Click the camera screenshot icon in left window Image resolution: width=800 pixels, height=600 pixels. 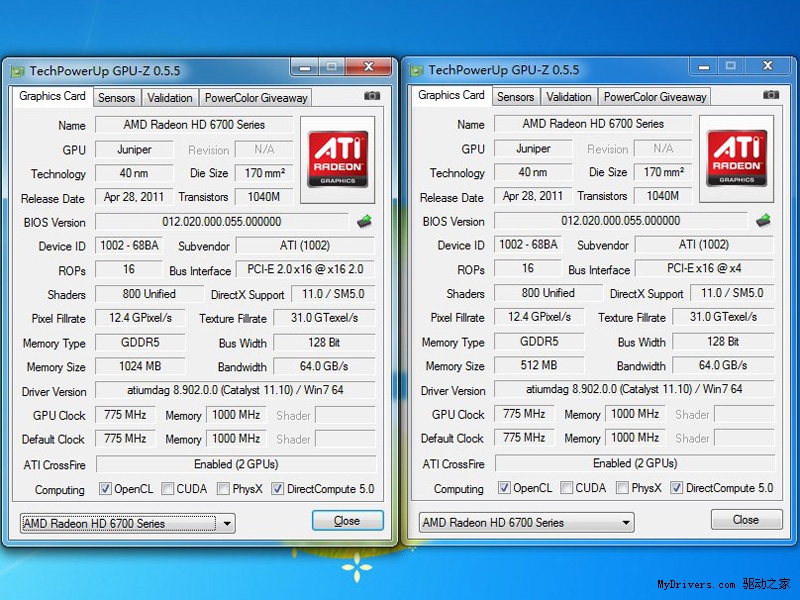tap(372, 96)
